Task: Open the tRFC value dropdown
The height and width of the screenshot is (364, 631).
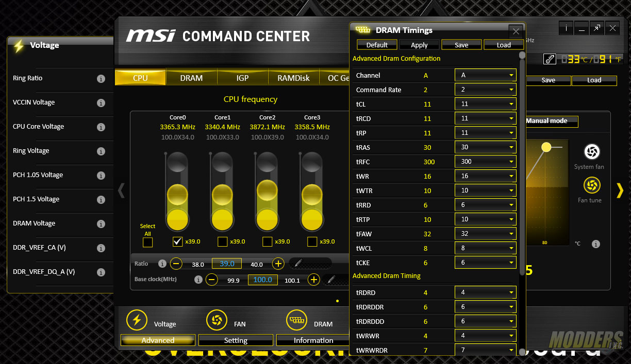Action: [x=485, y=162]
